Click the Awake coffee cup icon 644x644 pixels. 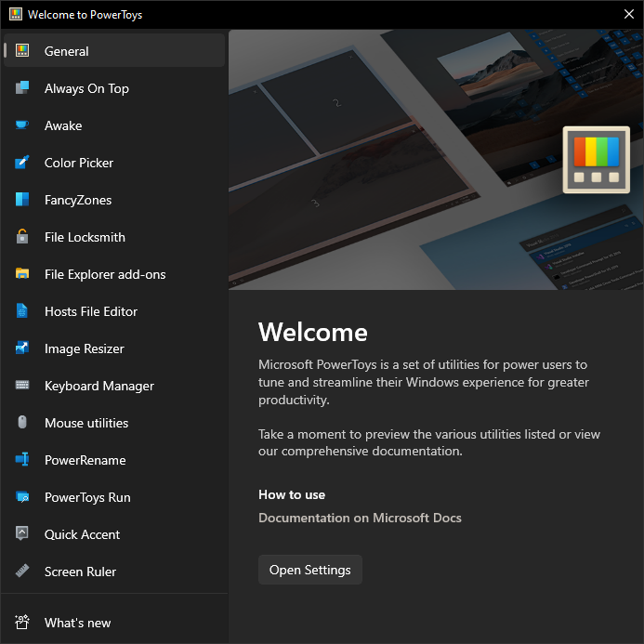22,125
